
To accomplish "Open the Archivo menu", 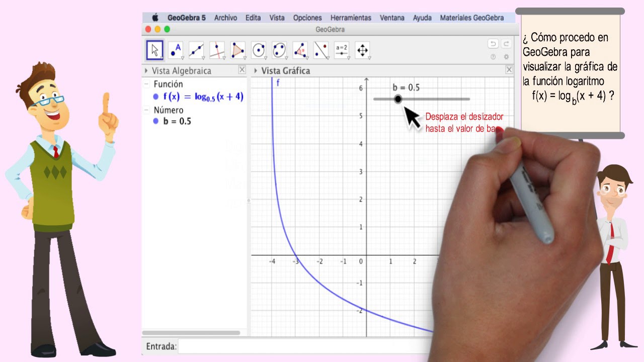I will [x=225, y=18].
